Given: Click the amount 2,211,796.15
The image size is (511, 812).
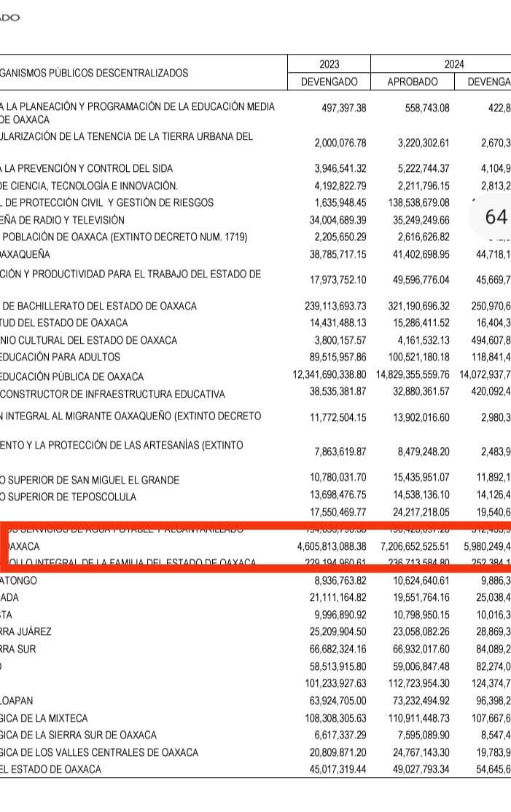Looking at the screenshot, I should point(424,186).
